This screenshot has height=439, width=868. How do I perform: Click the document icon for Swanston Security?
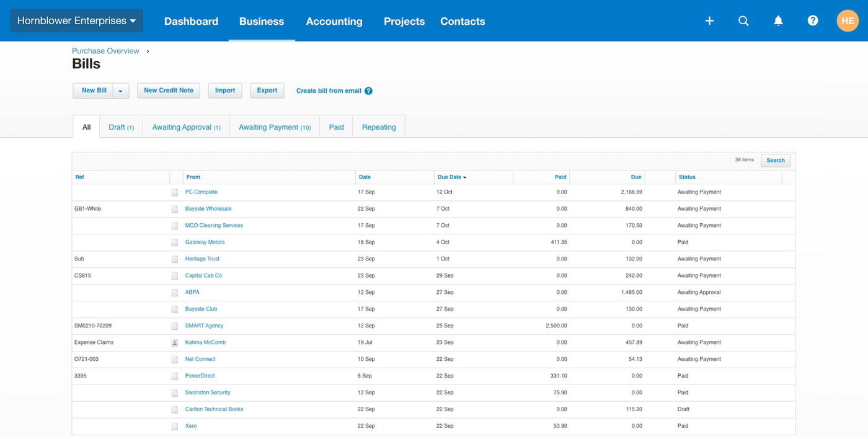tap(175, 393)
